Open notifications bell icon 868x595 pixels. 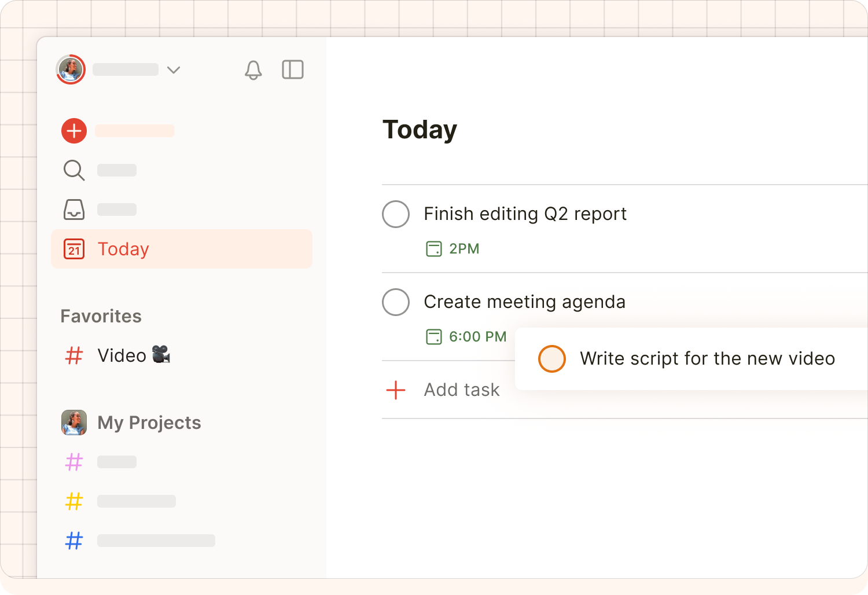point(253,70)
